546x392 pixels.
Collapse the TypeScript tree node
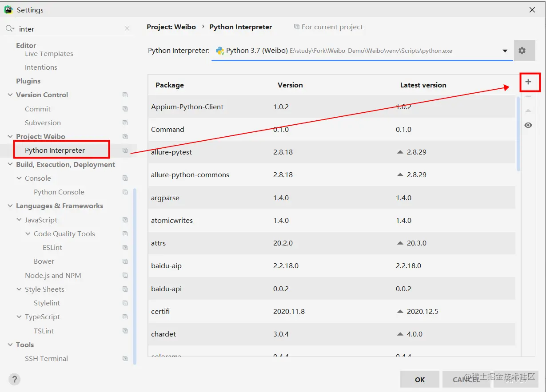click(19, 317)
